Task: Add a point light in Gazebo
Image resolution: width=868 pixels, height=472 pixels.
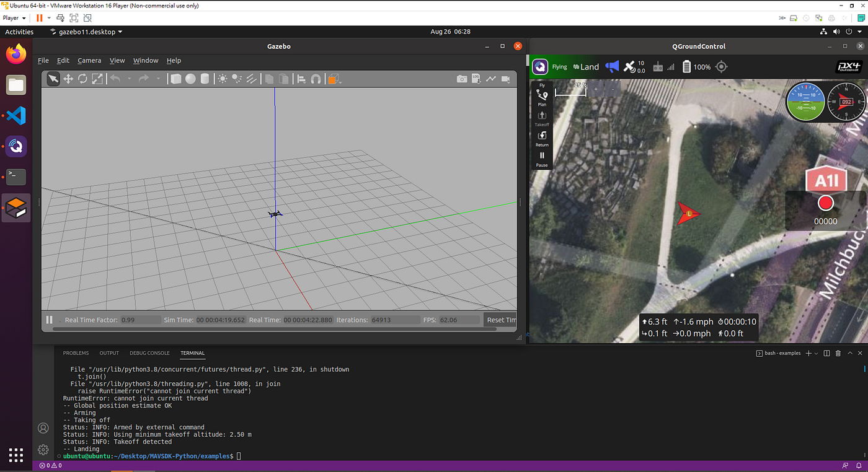Action: (223, 79)
